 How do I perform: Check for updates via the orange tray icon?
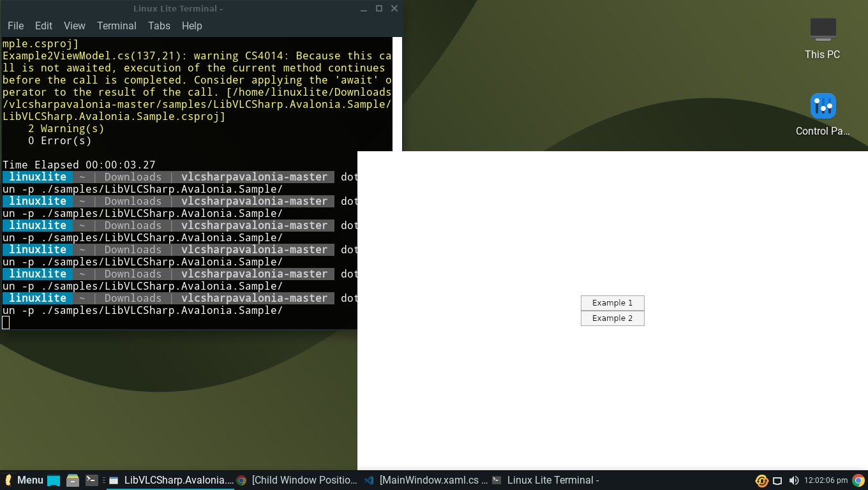(761, 480)
